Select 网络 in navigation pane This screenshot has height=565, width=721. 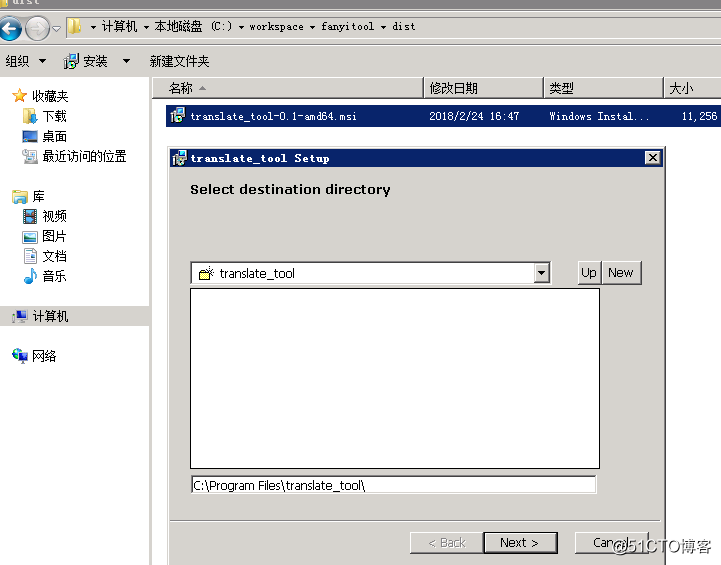44,356
